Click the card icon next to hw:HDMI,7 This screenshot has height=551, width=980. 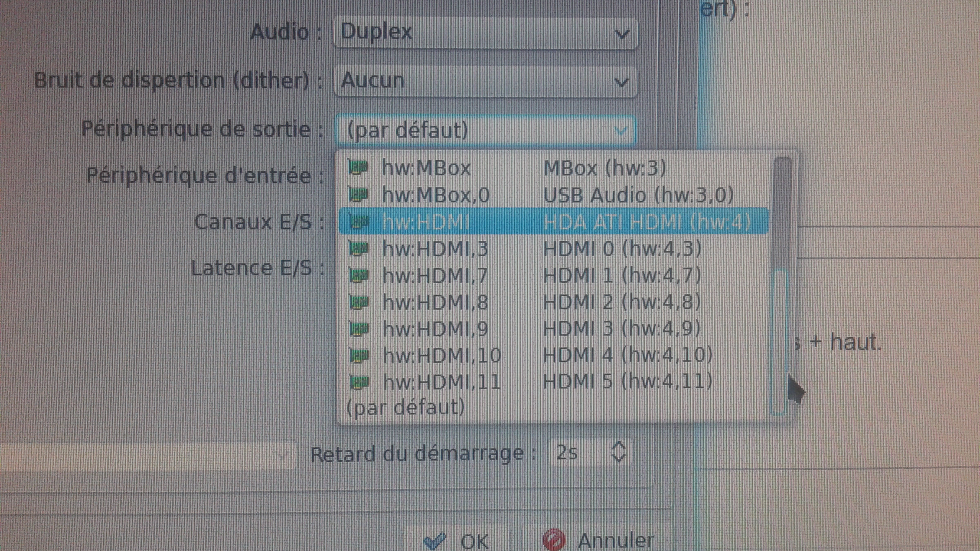359,275
